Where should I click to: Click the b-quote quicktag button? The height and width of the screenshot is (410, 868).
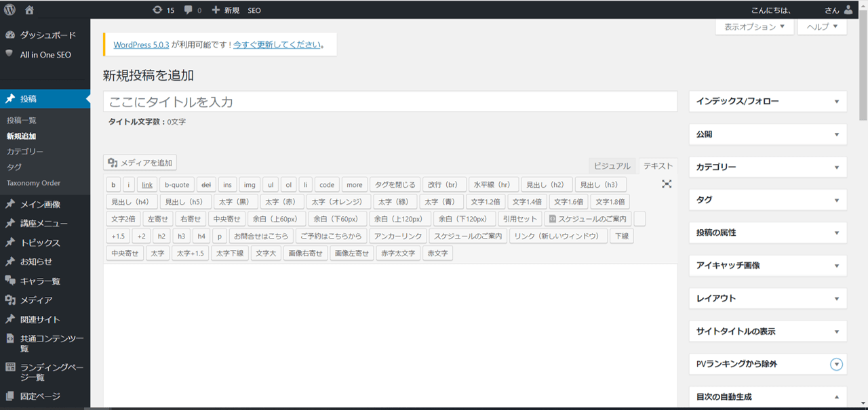click(177, 184)
